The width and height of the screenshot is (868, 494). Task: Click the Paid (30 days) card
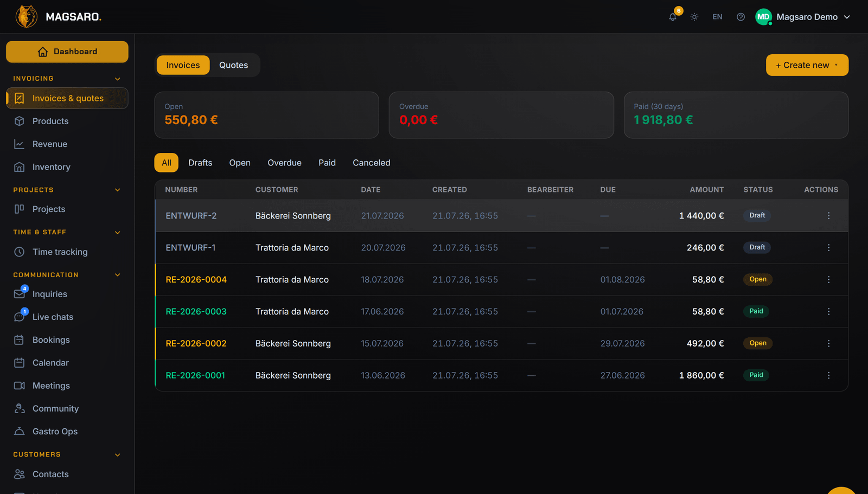point(736,115)
